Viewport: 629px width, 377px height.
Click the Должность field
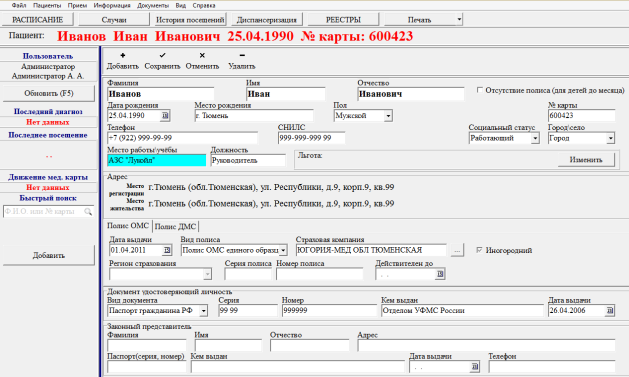(248, 160)
